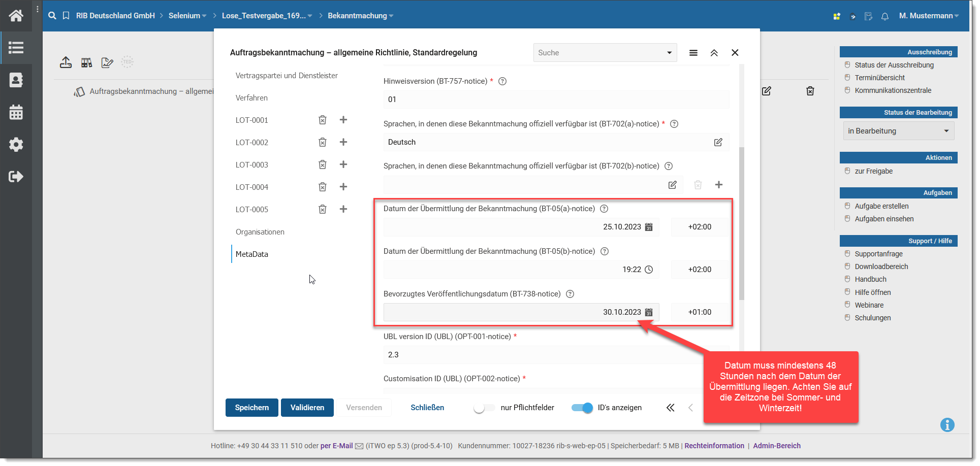The height and width of the screenshot is (466, 980).
Task: Click the plus icon next to LOT-0005
Action: pos(343,209)
